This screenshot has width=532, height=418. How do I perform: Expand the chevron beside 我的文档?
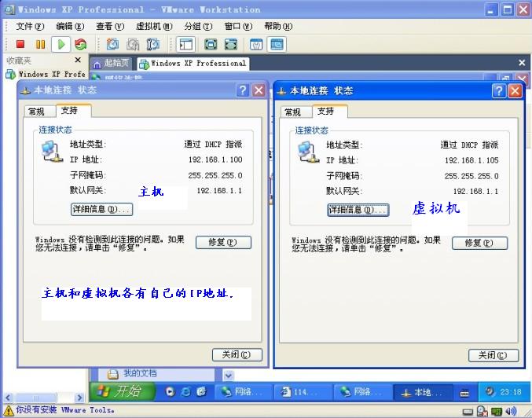tap(228, 375)
